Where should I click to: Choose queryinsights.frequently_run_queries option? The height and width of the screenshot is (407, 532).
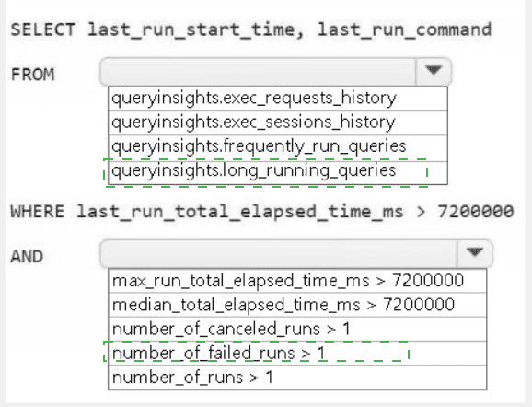click(x=278, y=147)
